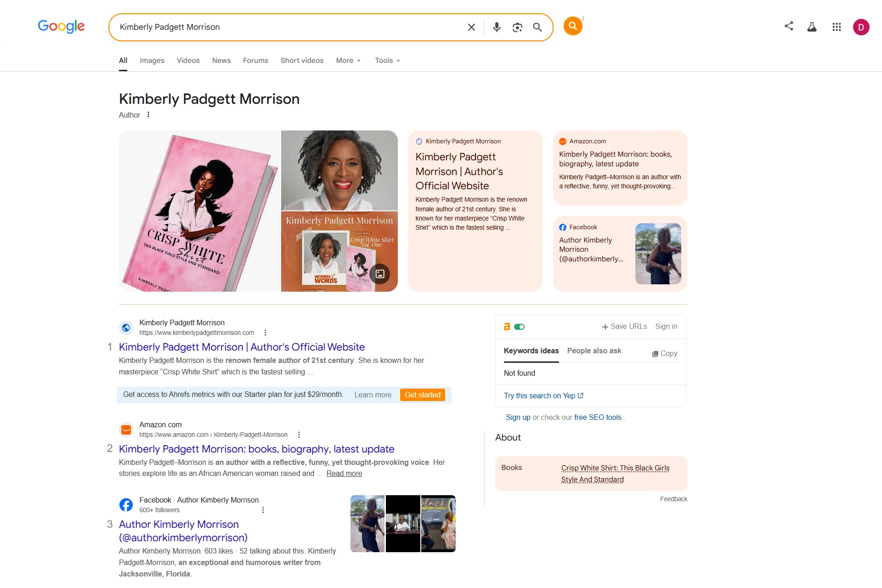The height and width of the screenshot is (588, 882).
Task: Go to Google home via logo
Action: click(61, 26)
